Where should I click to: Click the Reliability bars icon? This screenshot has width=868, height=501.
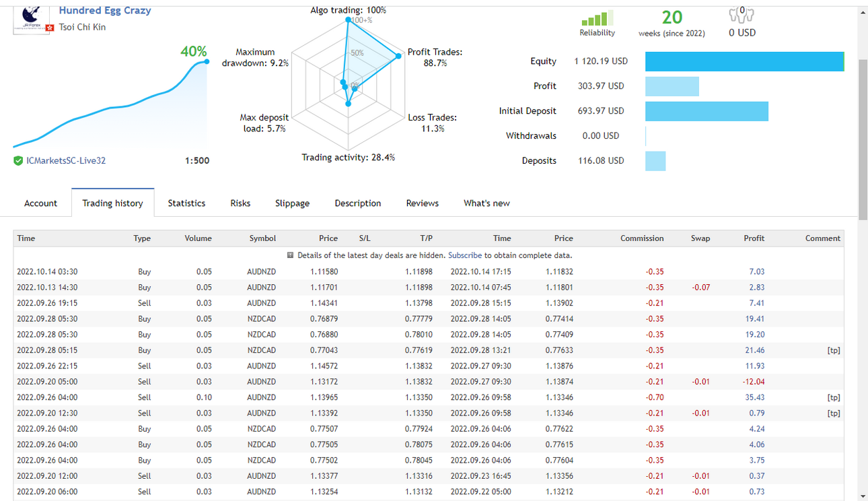click(x=597, y=18)
